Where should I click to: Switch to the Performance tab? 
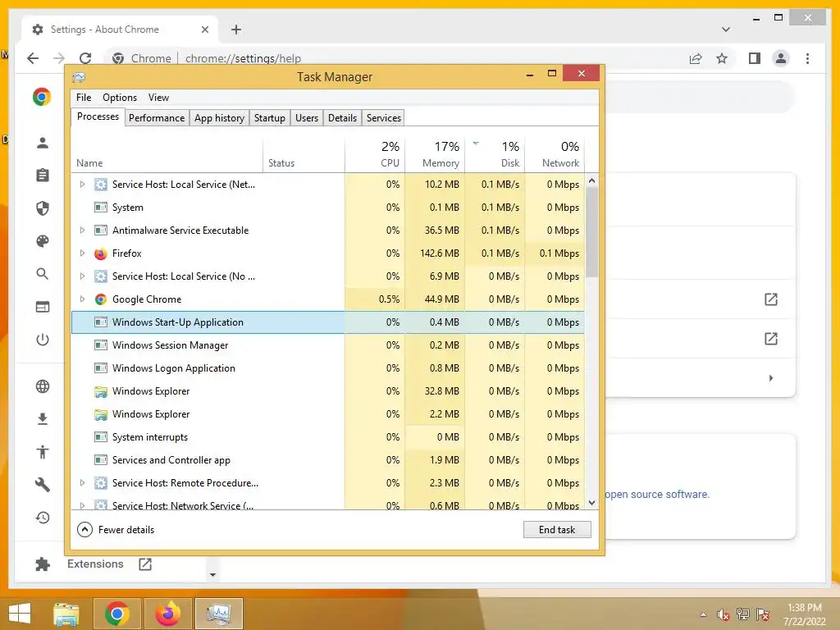coord(157,118)
